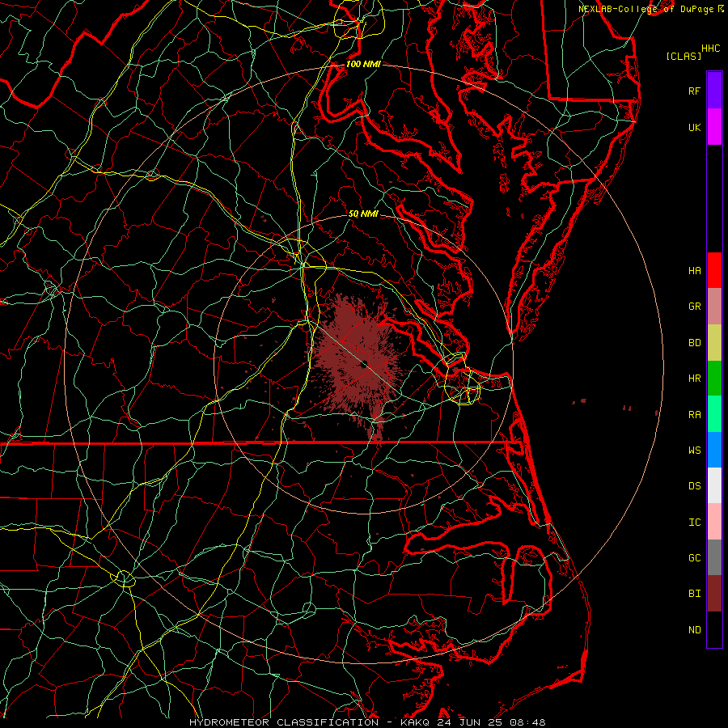Click the UK magenta legend swatch
Image resolution: width=728 pixels, height=728 pixels.
tap(714, 127)
